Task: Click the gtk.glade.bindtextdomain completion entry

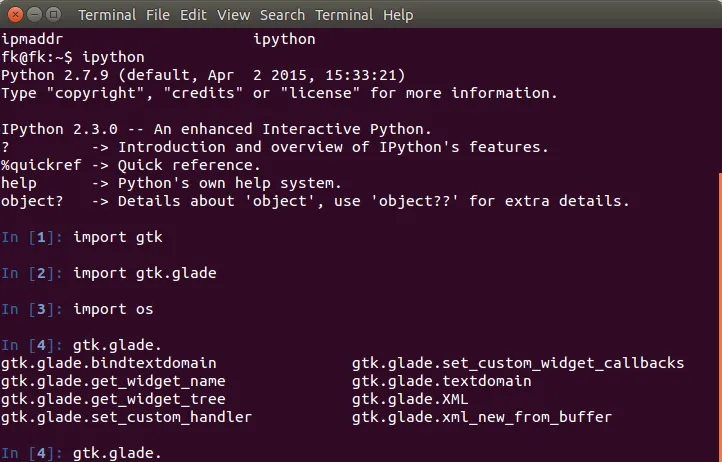Action: (109, 363)
